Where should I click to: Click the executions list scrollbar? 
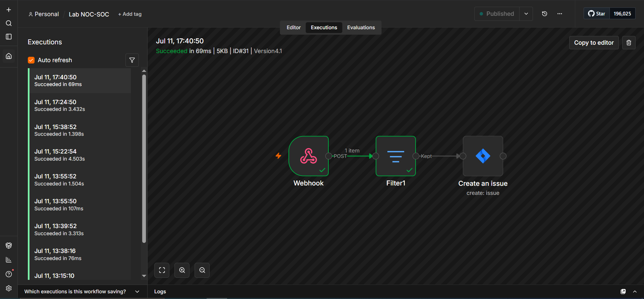click(x=144, y=159)
